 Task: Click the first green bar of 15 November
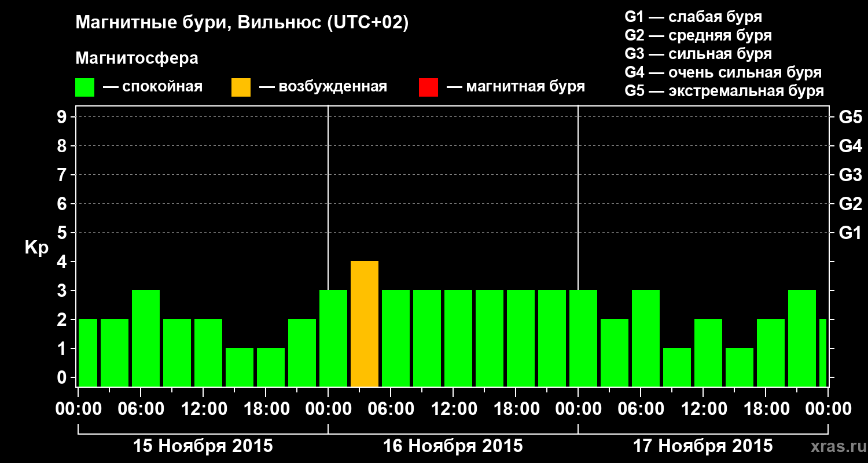(87, 352)
